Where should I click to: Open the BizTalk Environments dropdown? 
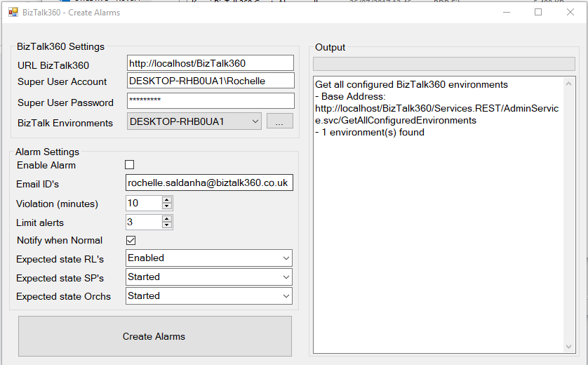pyautogui.click(x=194, y=121)
